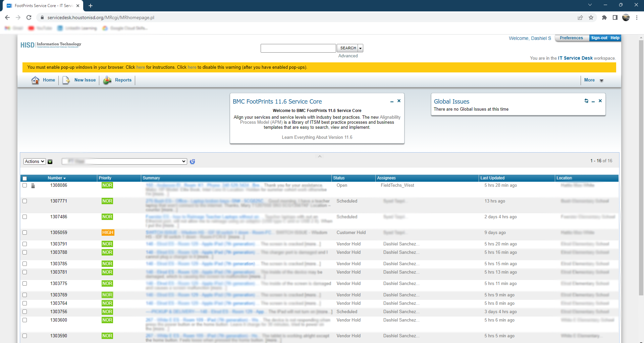Click the green icon next to Actions
This screenshot has width=644, height=343.
(50, 162)
